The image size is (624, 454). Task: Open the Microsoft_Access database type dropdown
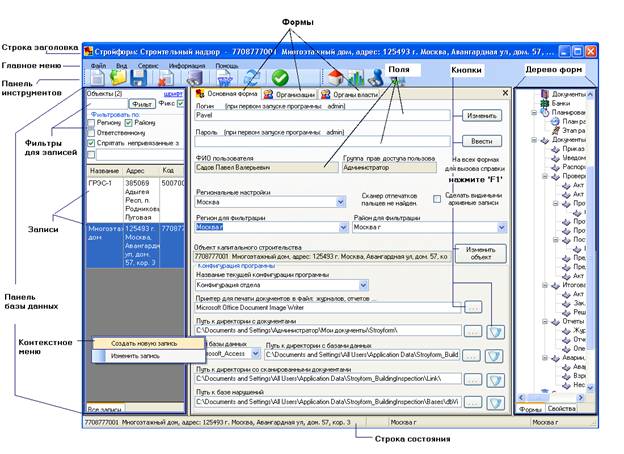click(255, 353)
